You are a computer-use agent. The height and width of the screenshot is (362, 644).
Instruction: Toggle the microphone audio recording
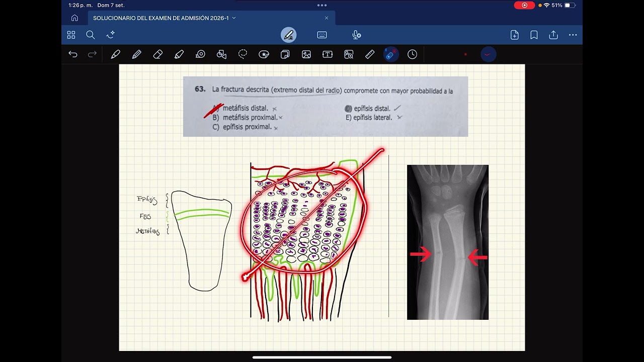pos(356,35)
